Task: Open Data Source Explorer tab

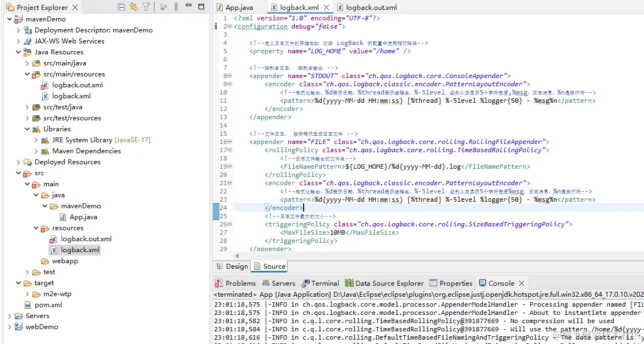Action: (384, 283)
